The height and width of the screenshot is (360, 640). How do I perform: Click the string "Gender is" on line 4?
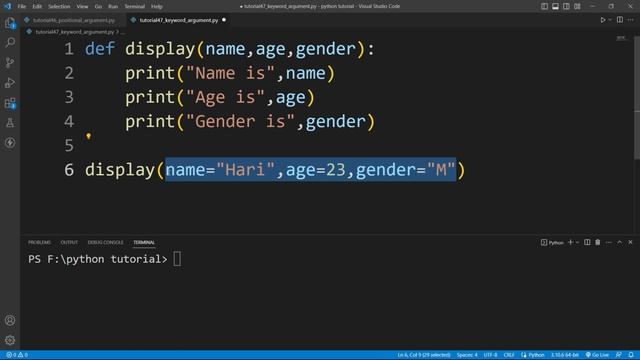(240, 121)
